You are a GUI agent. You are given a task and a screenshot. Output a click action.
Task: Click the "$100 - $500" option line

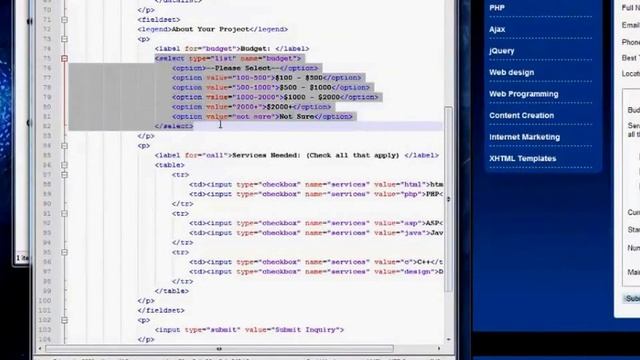[x=267, y=78]
